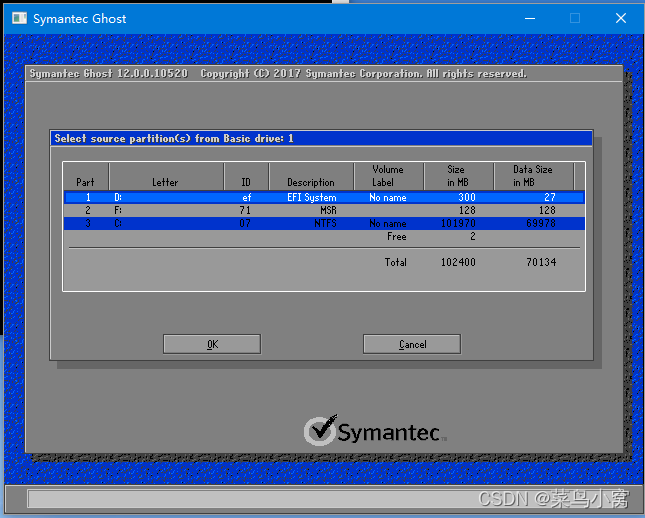The image size is (645, 518).
Task: Click the 27 data size value
Action: coord(550,197)
